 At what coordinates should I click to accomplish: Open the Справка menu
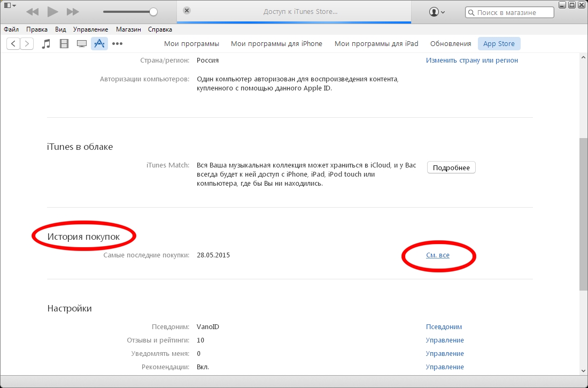click(x=160, y=29)
